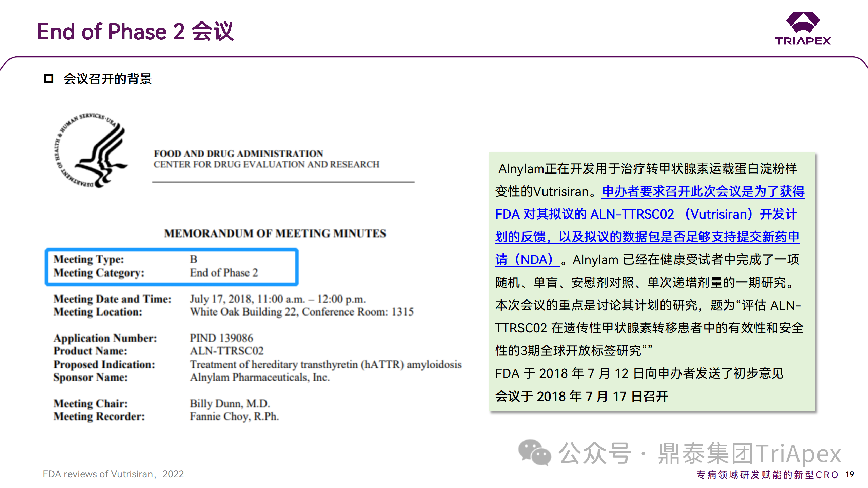Click the square bullet before 会议召开的背景

tap(48, 79)
